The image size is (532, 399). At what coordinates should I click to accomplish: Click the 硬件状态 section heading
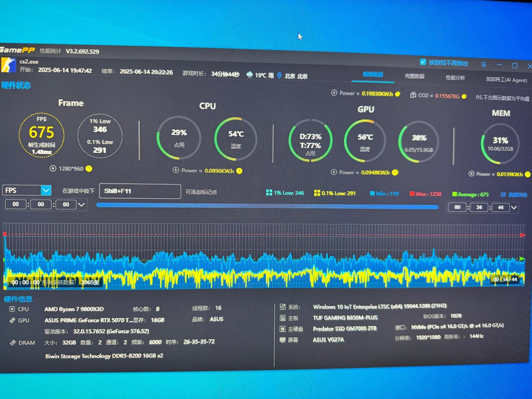(x=16, y=85)
